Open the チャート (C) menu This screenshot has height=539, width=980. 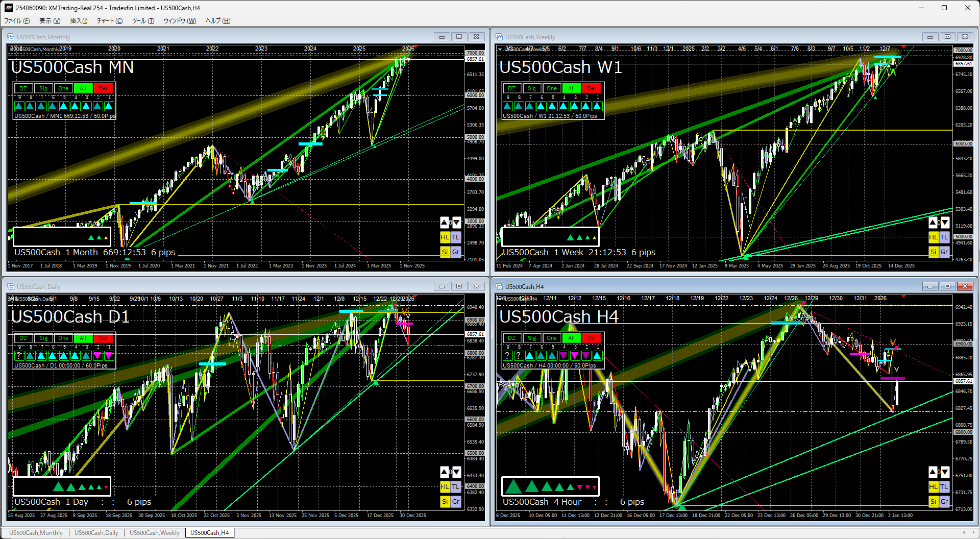pyautogui.click(x=110, y=21)
